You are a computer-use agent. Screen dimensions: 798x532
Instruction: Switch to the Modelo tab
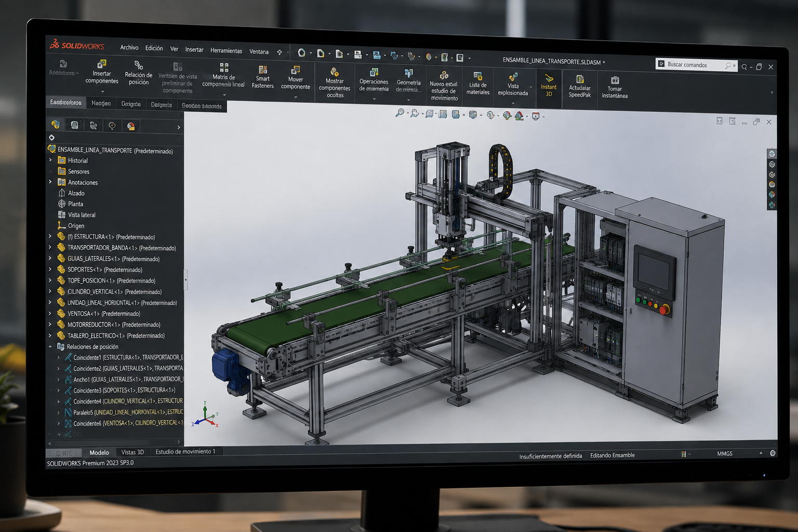(99, 453)
